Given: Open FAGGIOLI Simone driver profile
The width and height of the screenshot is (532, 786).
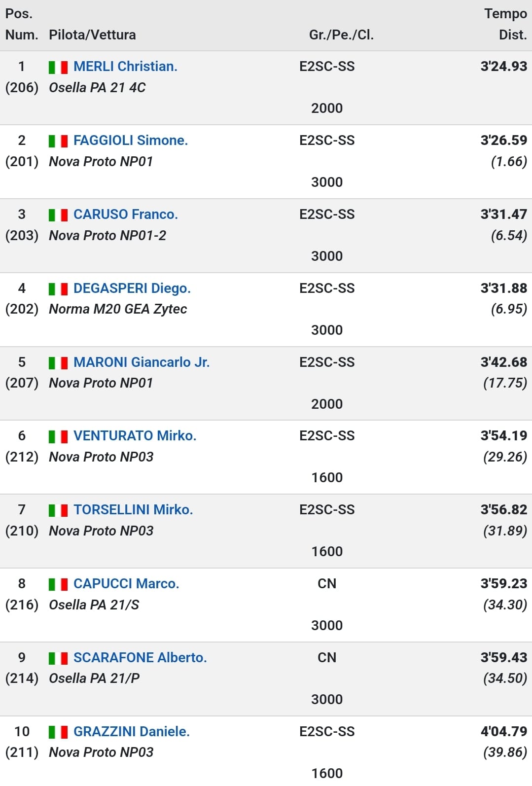Looking at the screenshot, I should 131,140.
